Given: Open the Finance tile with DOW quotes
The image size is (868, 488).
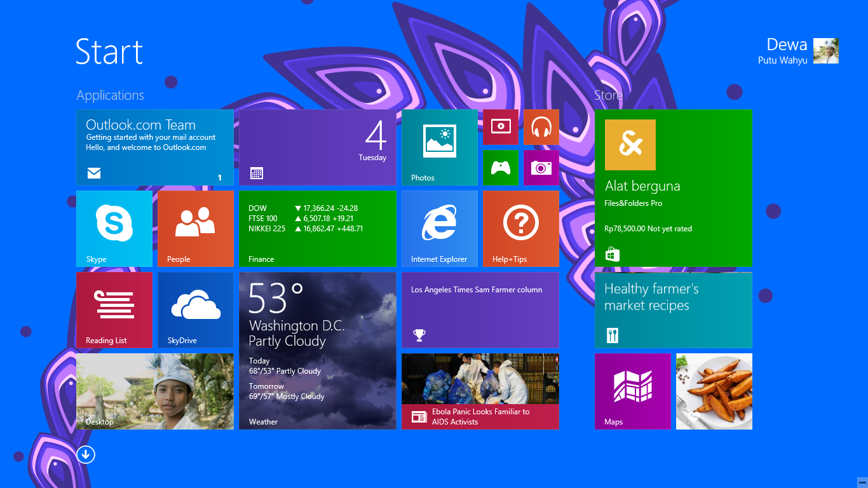Looking at the screenshot, I should [x=318, y=229].
